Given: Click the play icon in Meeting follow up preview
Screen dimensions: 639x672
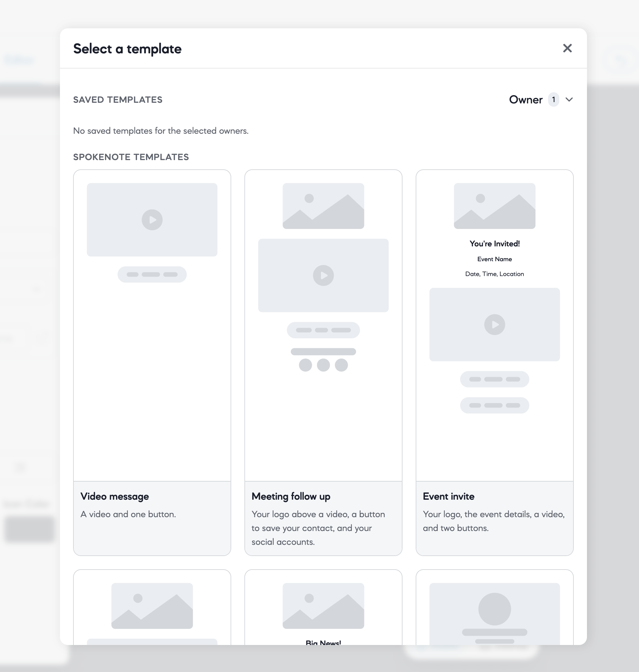Looking at the screenshot, I should 323,275.
